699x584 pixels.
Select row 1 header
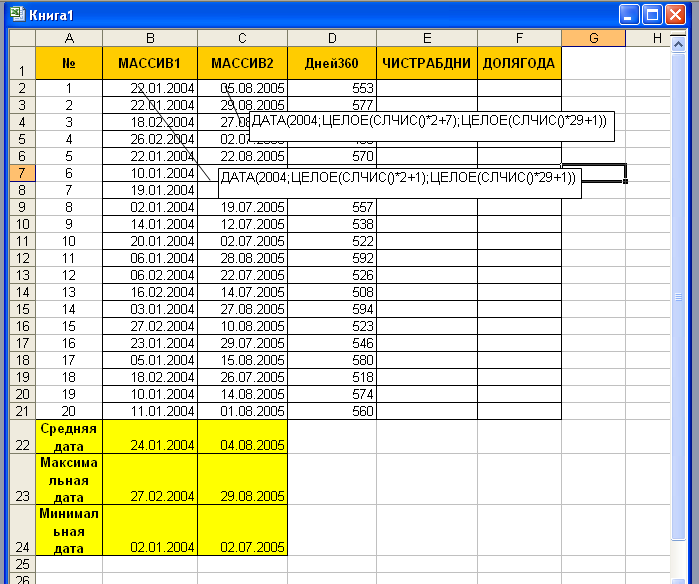22,63
